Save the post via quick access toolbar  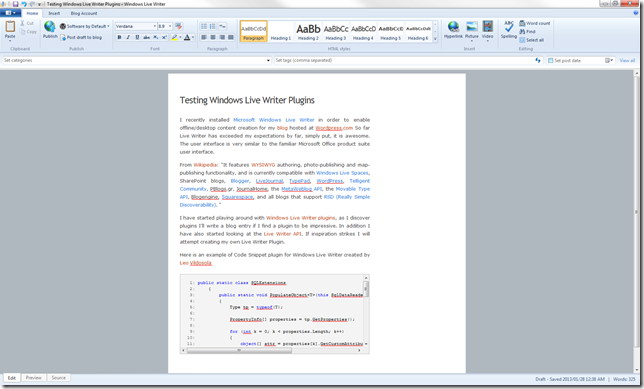pyautogui.click(x=15, y=4)
